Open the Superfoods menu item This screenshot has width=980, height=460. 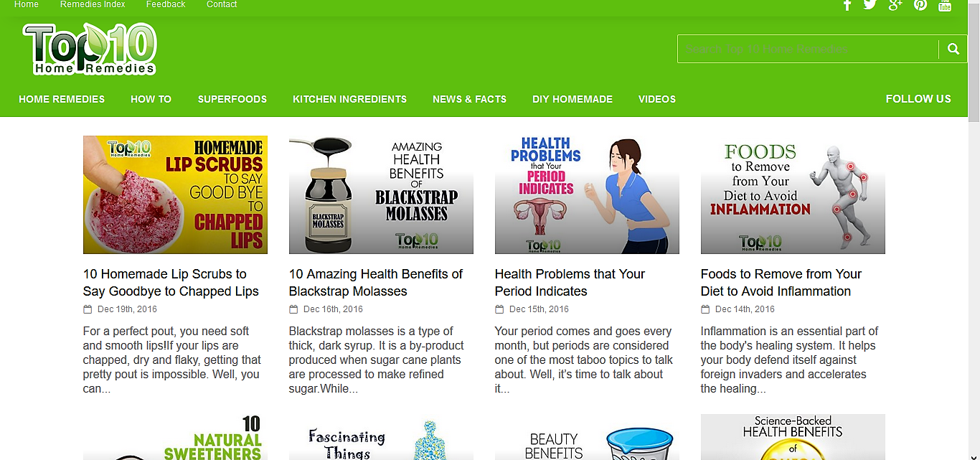(x=232, y=99)
